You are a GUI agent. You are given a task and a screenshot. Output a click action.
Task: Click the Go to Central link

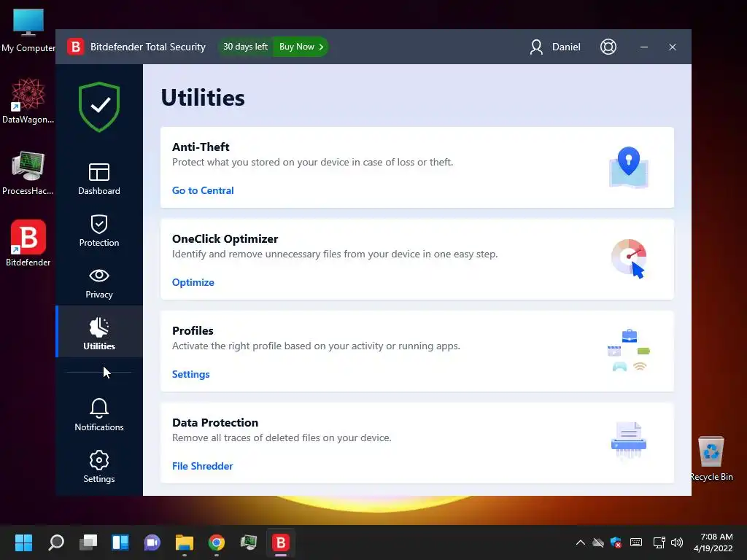[203, 190]
